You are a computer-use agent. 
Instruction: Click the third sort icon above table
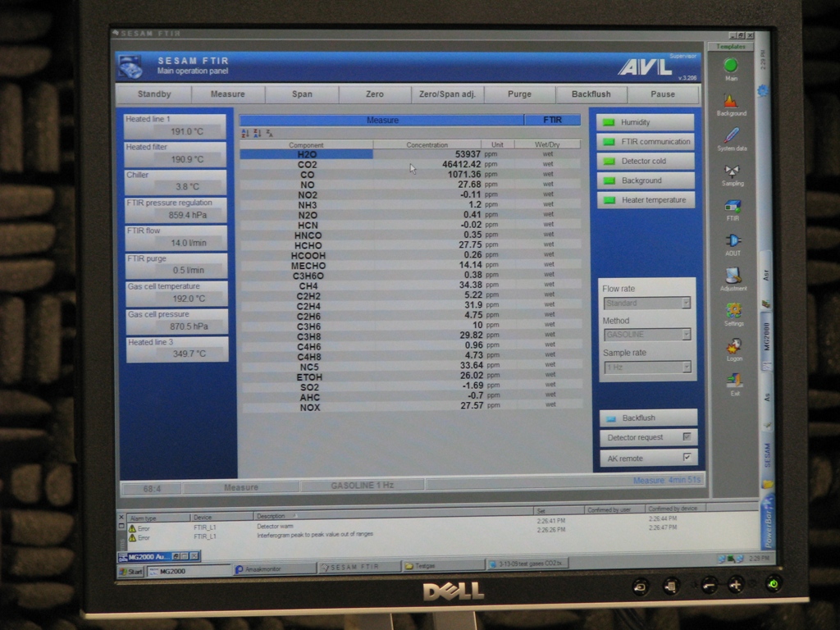coord(269,133)
